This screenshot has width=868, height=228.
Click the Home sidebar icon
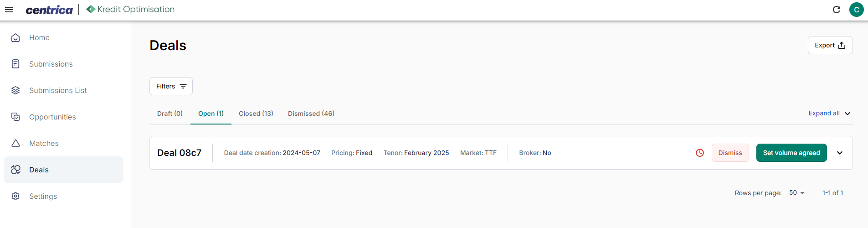click(15, 38)
